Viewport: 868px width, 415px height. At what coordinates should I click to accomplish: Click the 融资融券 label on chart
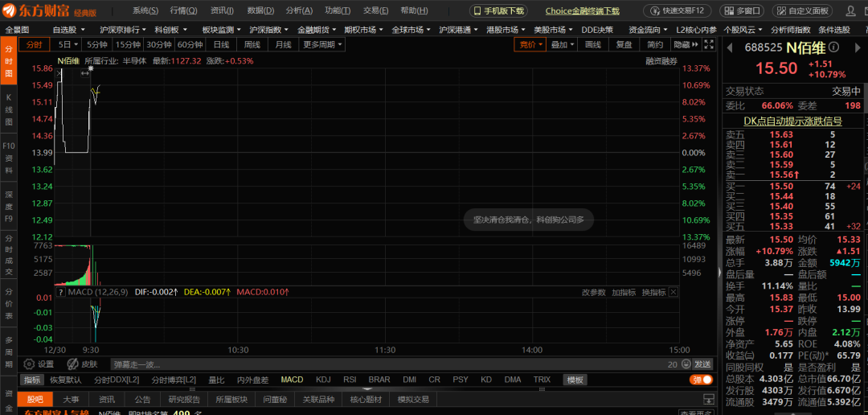pyautogui.click(x=661, y=61)
